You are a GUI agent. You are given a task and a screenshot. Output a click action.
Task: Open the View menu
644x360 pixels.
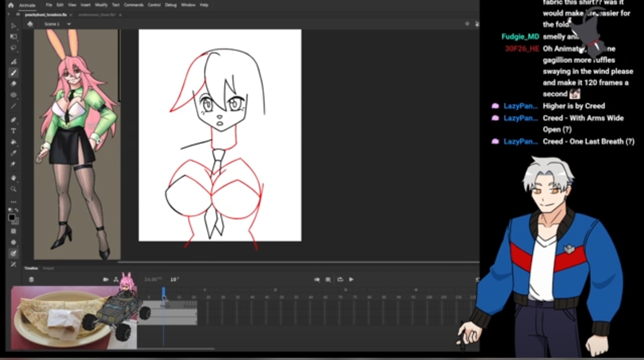pos(72,5)
